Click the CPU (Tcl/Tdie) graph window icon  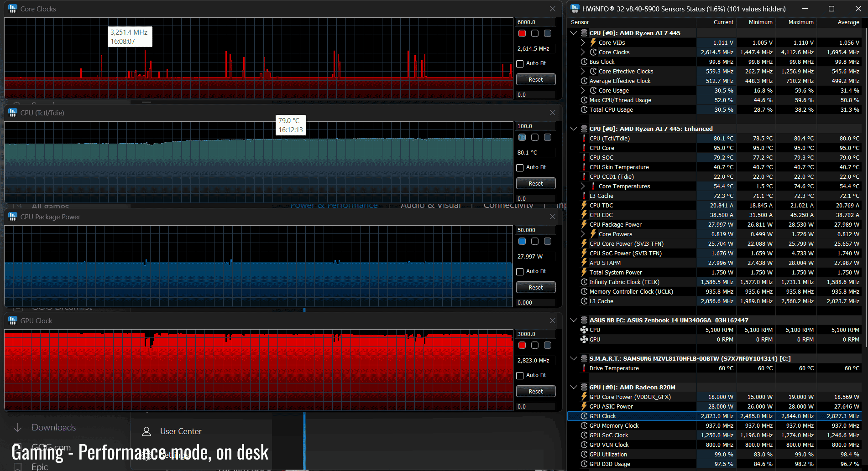(x=13, y=113)
